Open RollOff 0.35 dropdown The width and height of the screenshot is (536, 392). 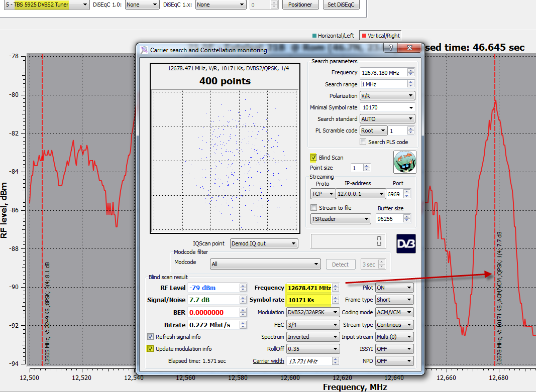[x=313, y=349]
